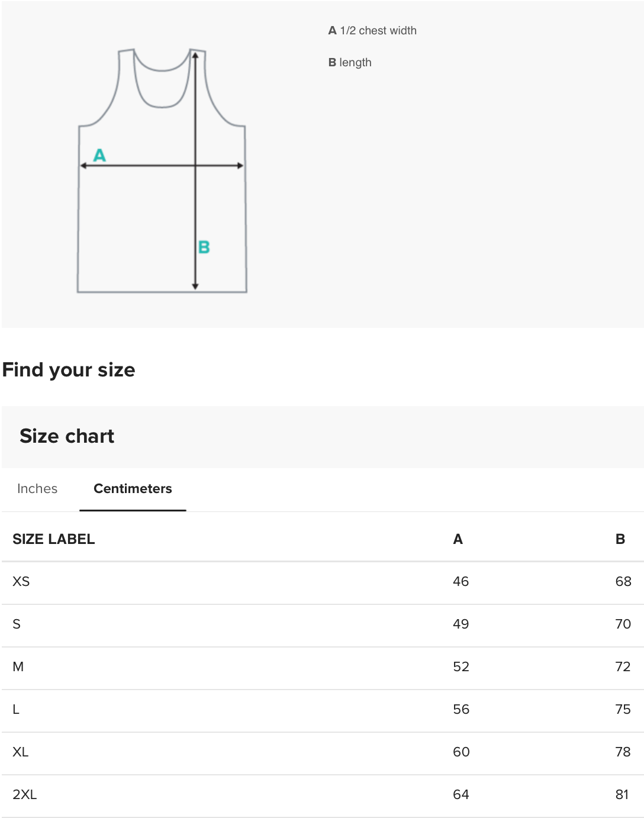Image resolution: width=644 pixels, height=818 pixels.
Task: Click the teal A marker on diagram
Action: pyautogui.click(x=99, y=155)
